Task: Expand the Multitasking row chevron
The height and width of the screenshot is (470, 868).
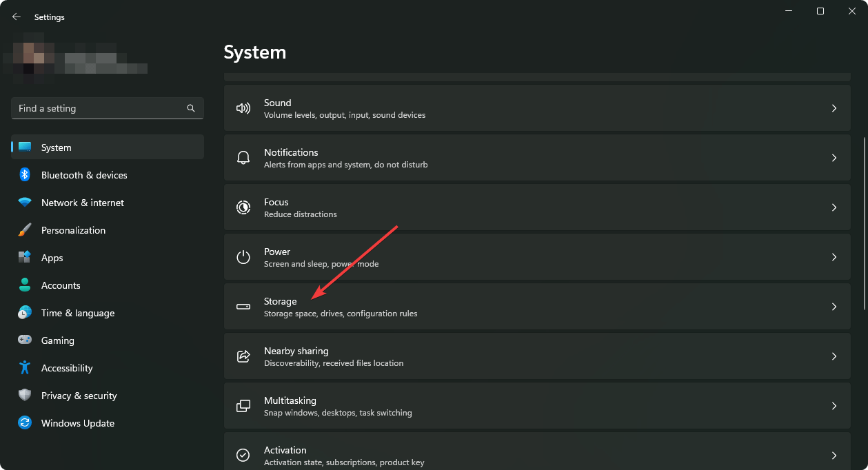Action: [x=834, y=406]
